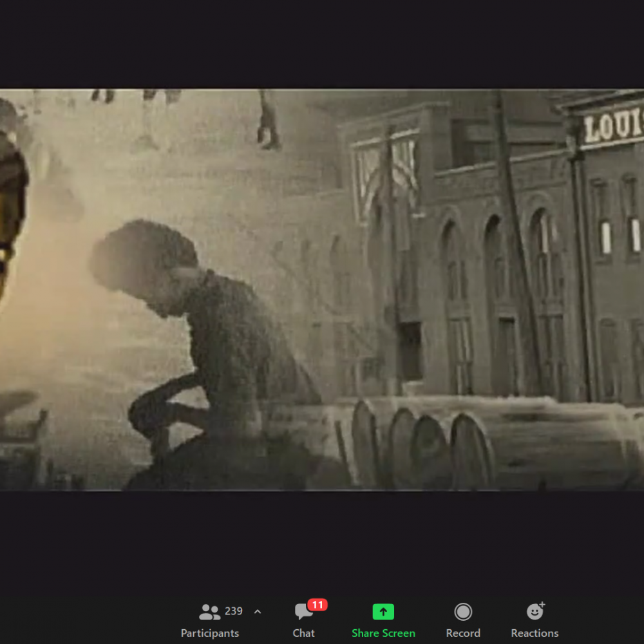Viewport: 644px width, 644px height.
Task: Click the Record text label
Action: coord(463,633)
